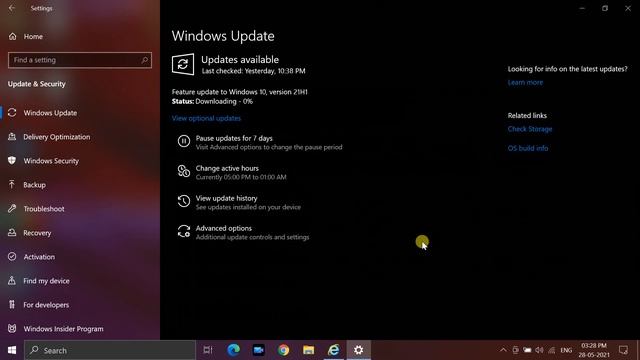The width and height of the screenshot is (640, 360).
Task: Open the OS build info link
Action: click(x=528, y=148)
